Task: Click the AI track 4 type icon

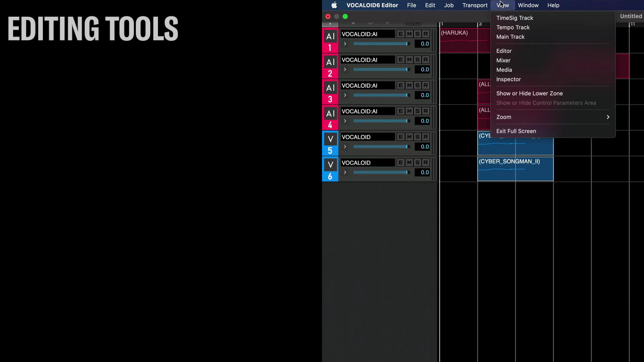Action: (330, 113)
